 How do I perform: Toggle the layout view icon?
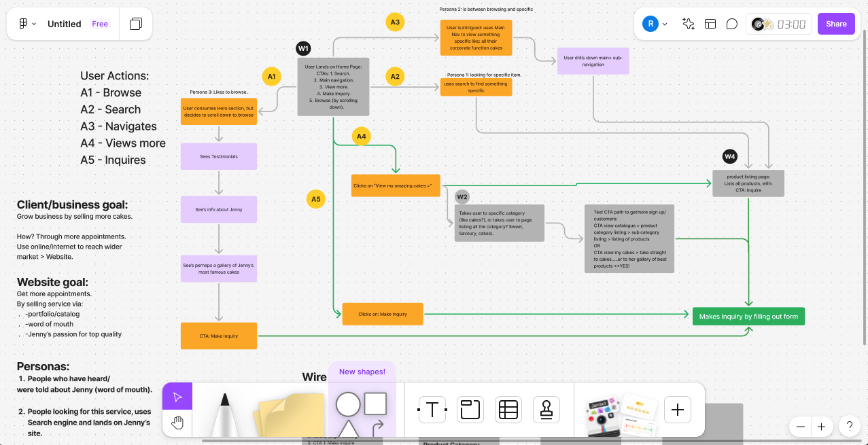pos(710,24)
